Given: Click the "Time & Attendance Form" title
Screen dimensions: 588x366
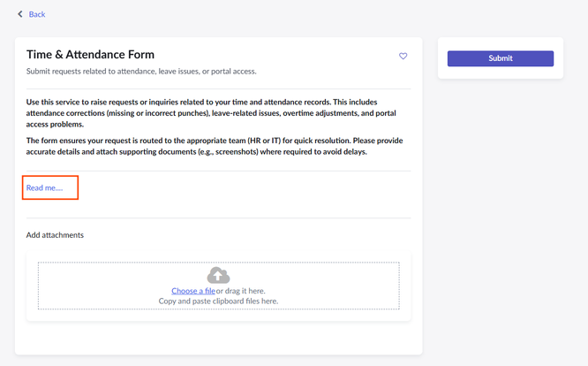Looking at the screenshot, I should pos(93,55).
